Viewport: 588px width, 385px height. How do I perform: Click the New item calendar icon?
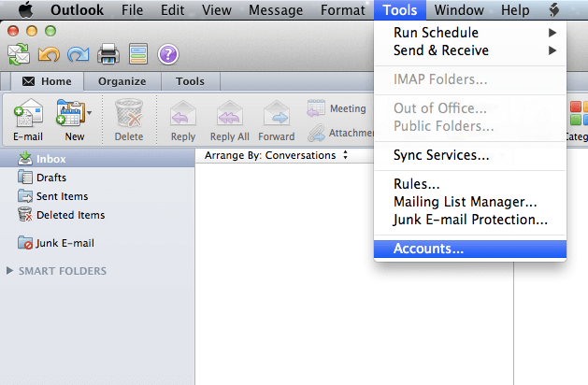(69, 112)
